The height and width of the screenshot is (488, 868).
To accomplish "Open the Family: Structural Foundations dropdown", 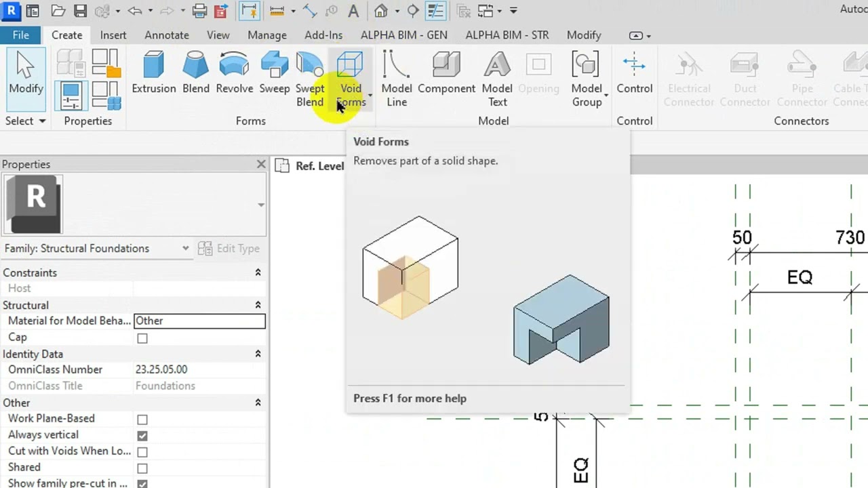I will point(97,249).
